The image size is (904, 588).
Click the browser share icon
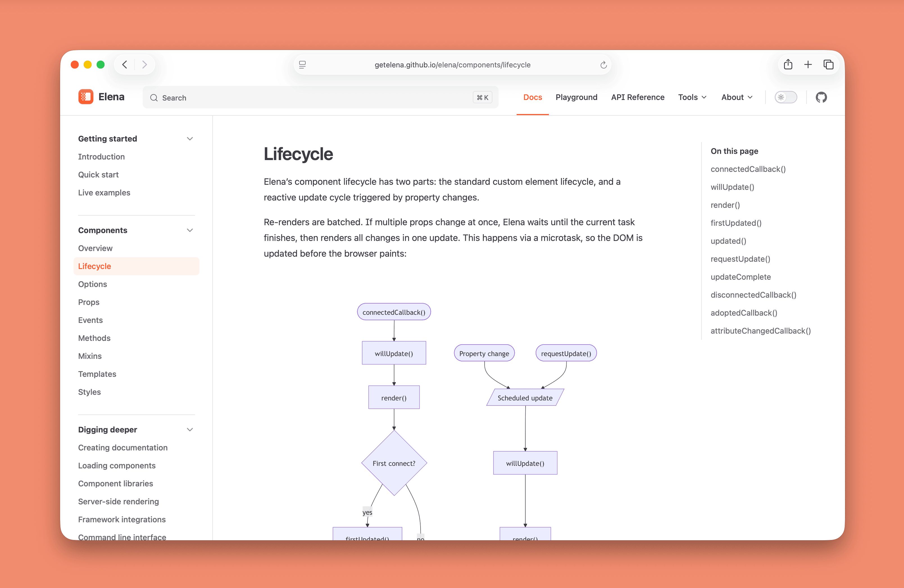point(788,64)
